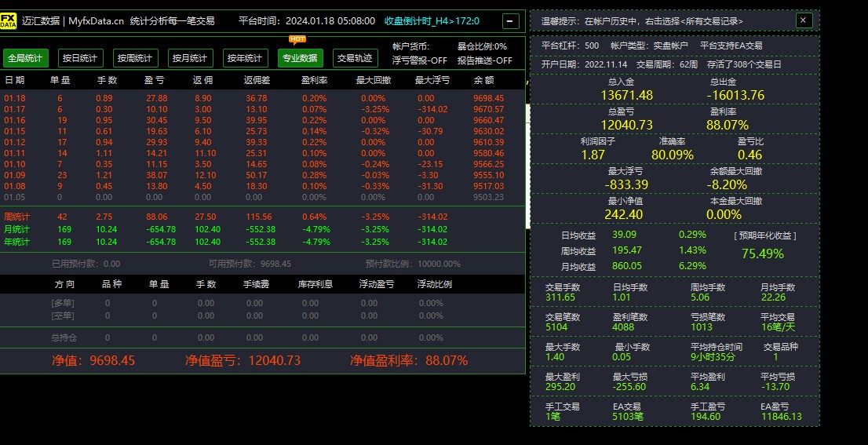Click the 年统计 summary row label

point(17,242)
